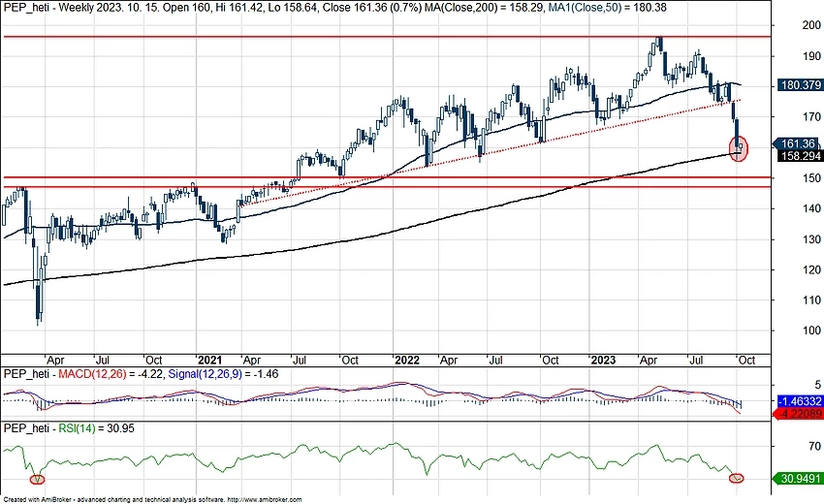Click the 150 price axis label
The image size is (824, 504).
coord(811,178)
